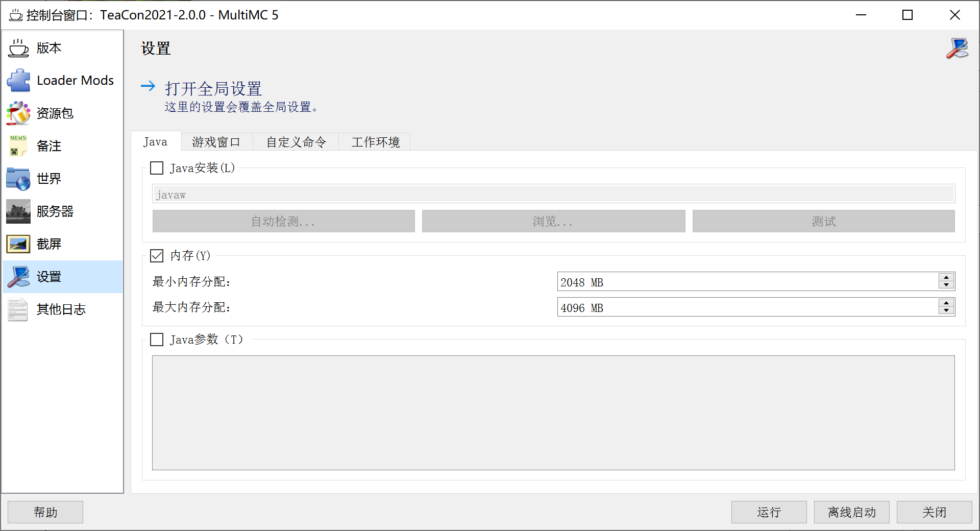Image resolution: width=980 pixels, height=531 pixels.
Task: Click the minimum memory input field
Action: [x=715, y=282]
